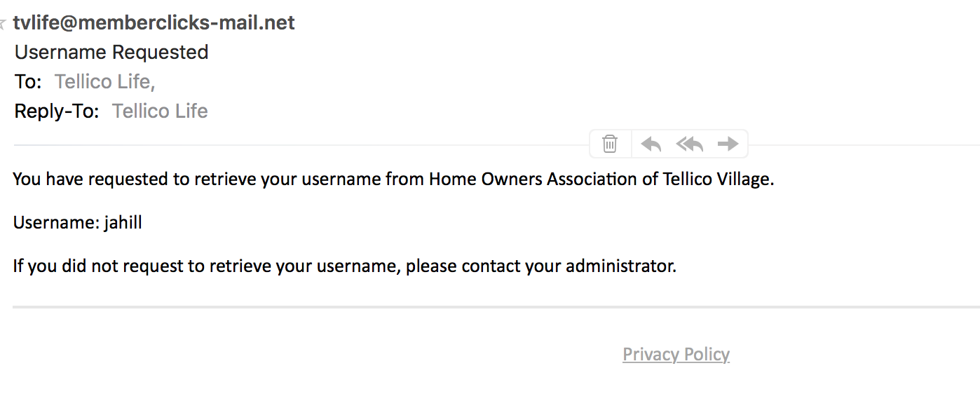This screenshot has height=394, width=980.
Task: Click the Reply All double-arrow icon
Action: click(x=690, y=144)
